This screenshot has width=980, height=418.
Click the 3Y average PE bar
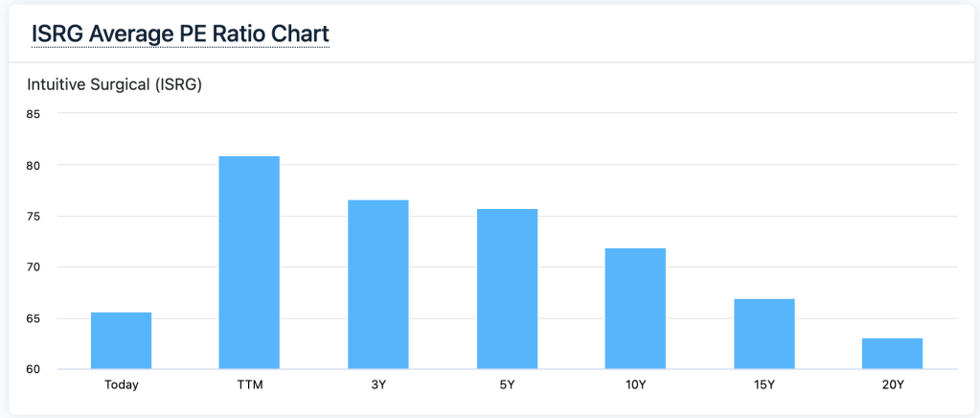coord(378,284)
